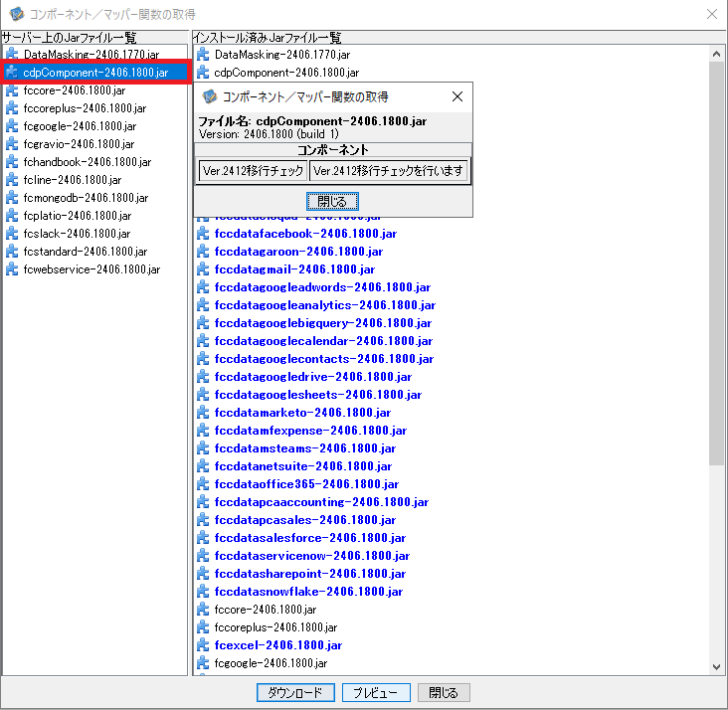
Task: Click the icon for fccdatasnowflake-2406.1800.jar
Action: (x=203, y=592)
